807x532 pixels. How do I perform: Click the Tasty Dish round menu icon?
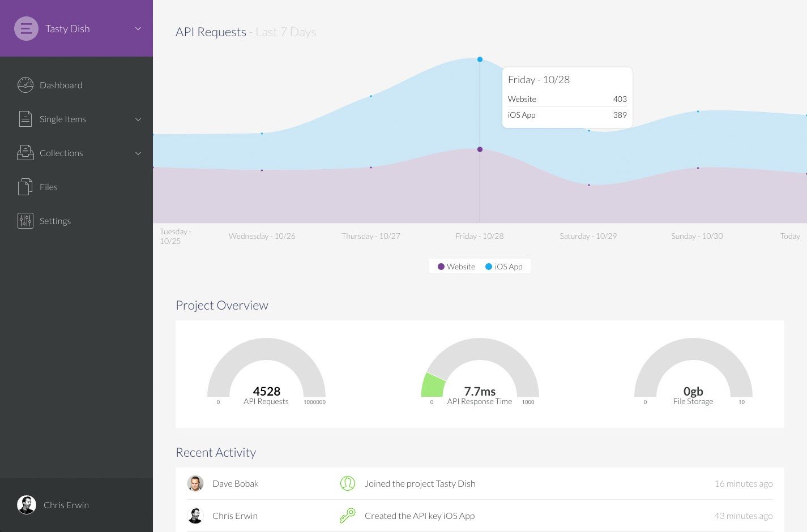[26, 28]
